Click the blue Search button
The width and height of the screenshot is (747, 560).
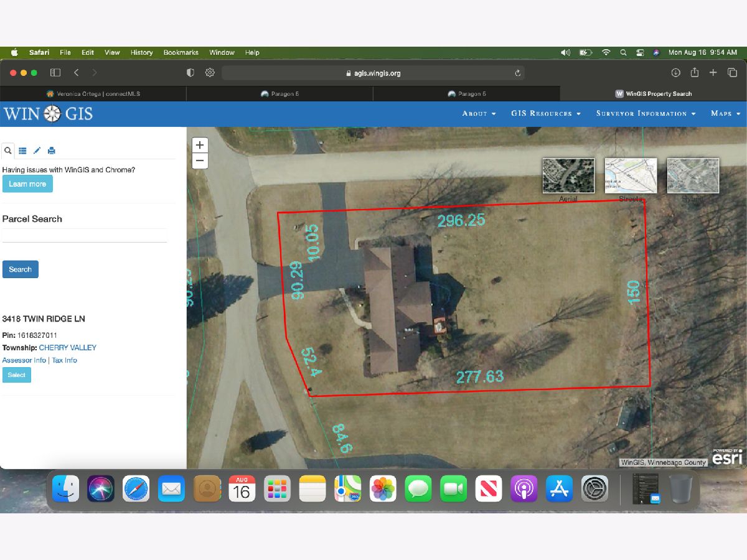20,269
